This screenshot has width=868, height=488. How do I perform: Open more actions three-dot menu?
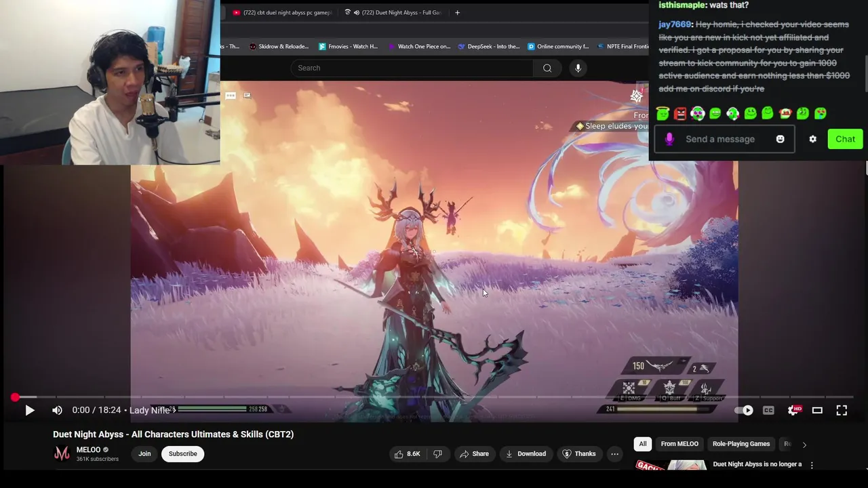click(614, 454)
